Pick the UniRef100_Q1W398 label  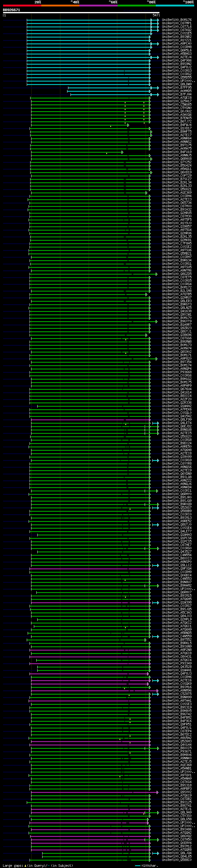coord(176,603)
